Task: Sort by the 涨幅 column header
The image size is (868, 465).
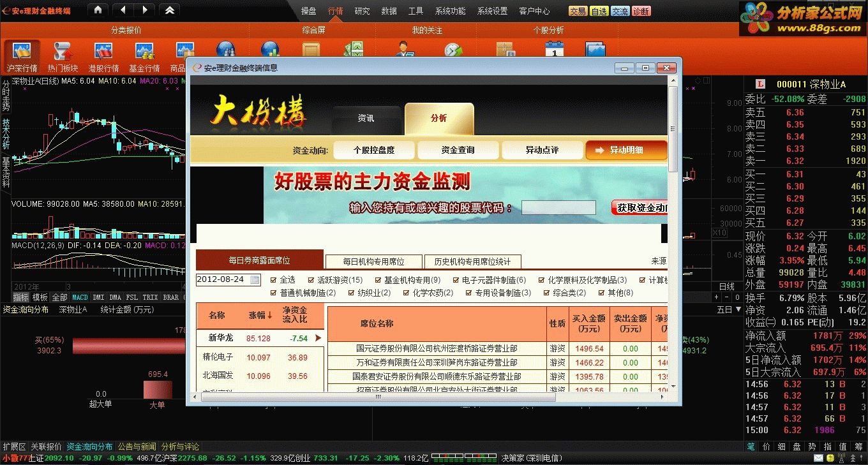Action: (259, 315)
